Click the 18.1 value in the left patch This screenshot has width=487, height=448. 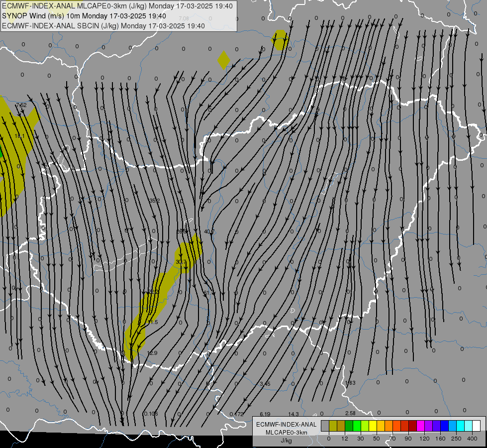pos(19,136)
